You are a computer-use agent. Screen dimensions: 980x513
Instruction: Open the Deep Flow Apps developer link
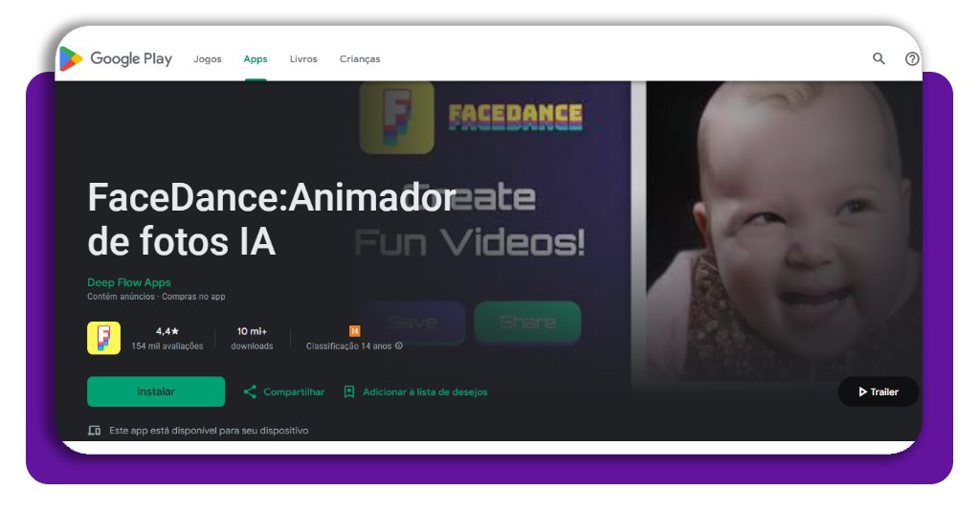coord(129,282)
